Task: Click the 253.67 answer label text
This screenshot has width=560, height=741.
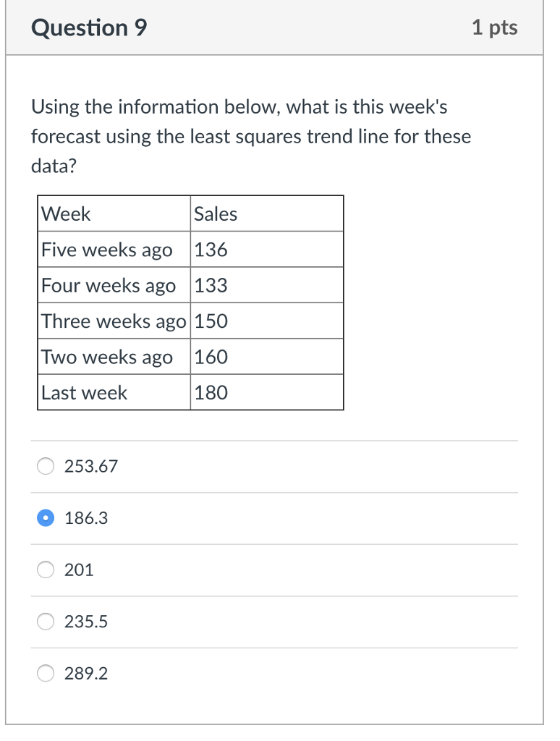Action: click(90, 466)
